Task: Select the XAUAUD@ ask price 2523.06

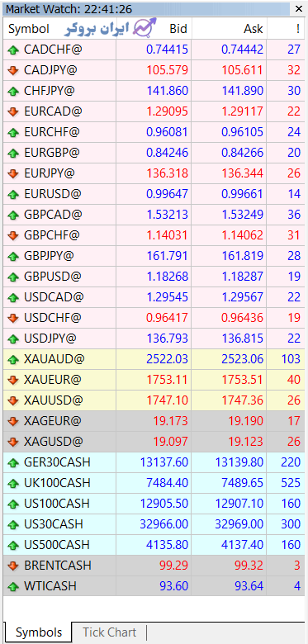Action: (x=242, y=359)
